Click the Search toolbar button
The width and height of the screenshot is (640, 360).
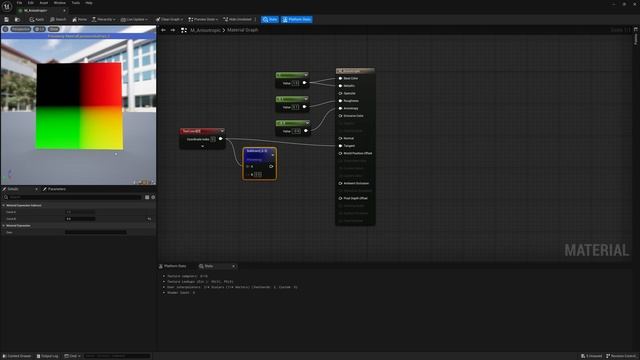(x=58, y=20)
